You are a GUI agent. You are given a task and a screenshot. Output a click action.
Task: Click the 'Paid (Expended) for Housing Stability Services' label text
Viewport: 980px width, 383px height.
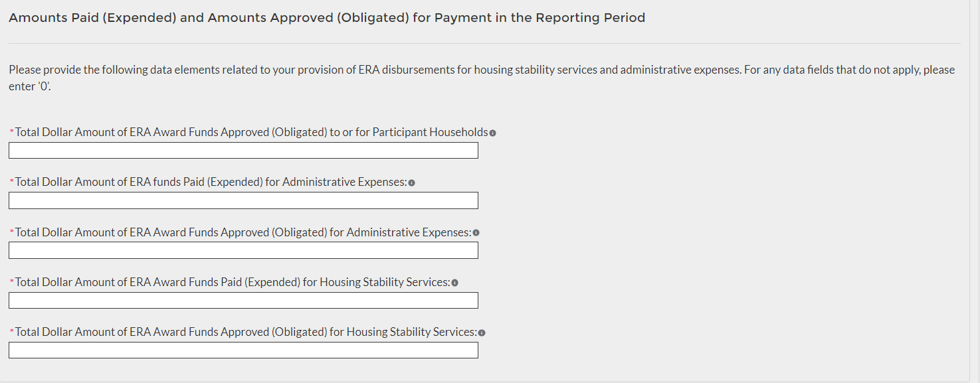[233, 282]
